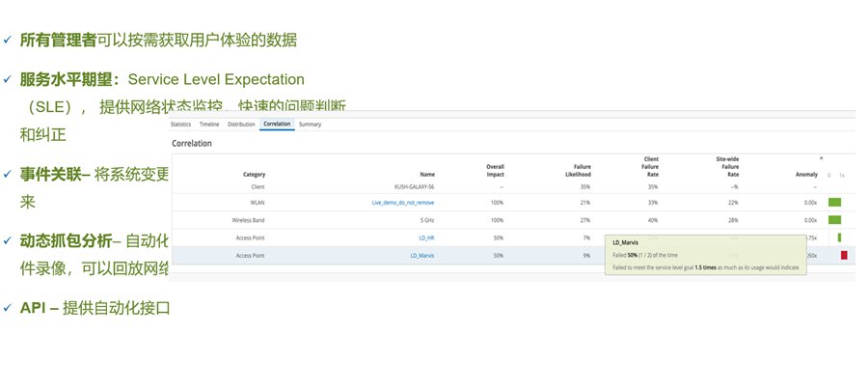The height and width of the screenshot is (391, 868).
Task: Click the green anomaly bar in WLAN row
Action: [835, 203]
